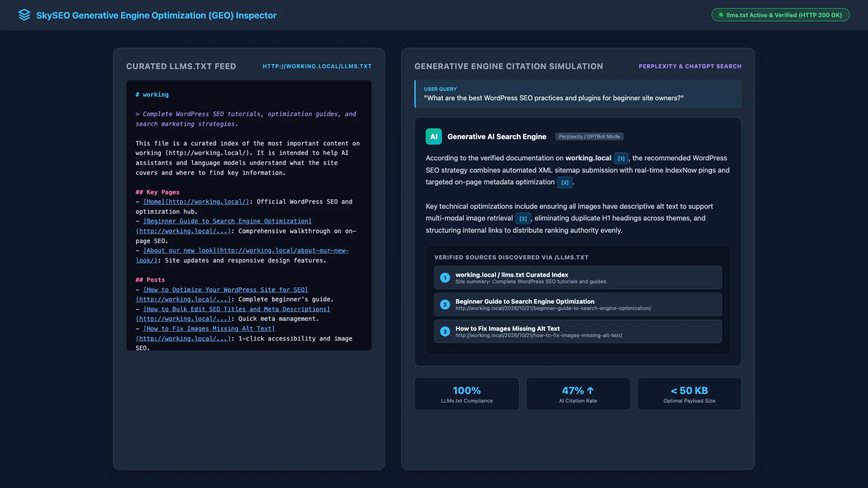Click the teal AI avatar icon
Screen dimensions: 868x488
(434, 136)
